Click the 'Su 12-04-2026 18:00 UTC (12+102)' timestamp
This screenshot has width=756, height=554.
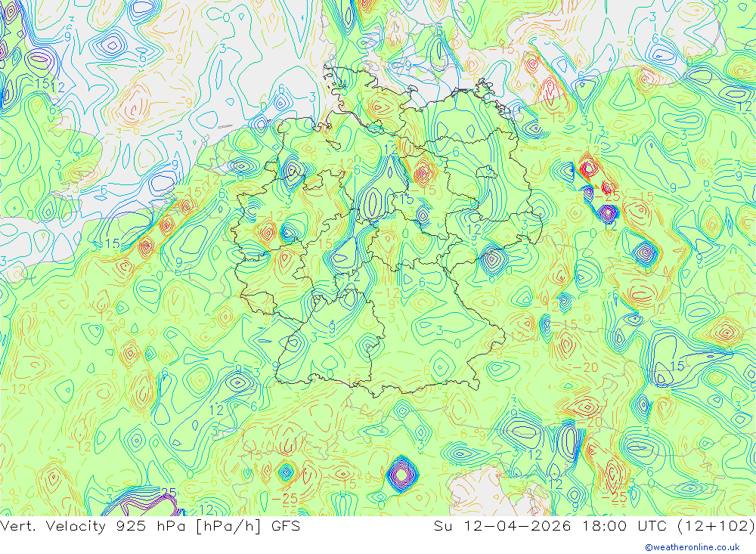click(594, 525)
